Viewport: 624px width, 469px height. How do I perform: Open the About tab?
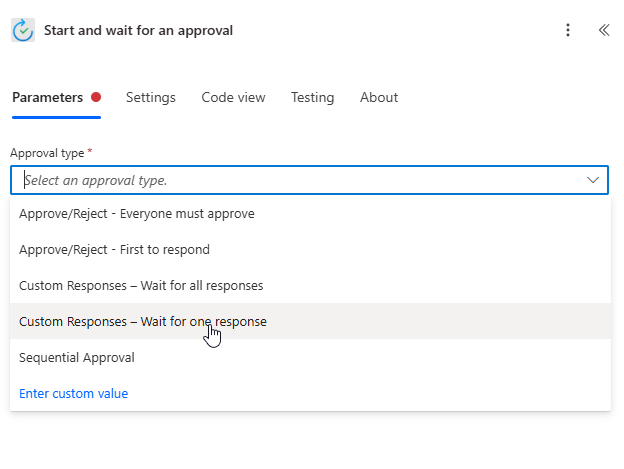[379, 97]
